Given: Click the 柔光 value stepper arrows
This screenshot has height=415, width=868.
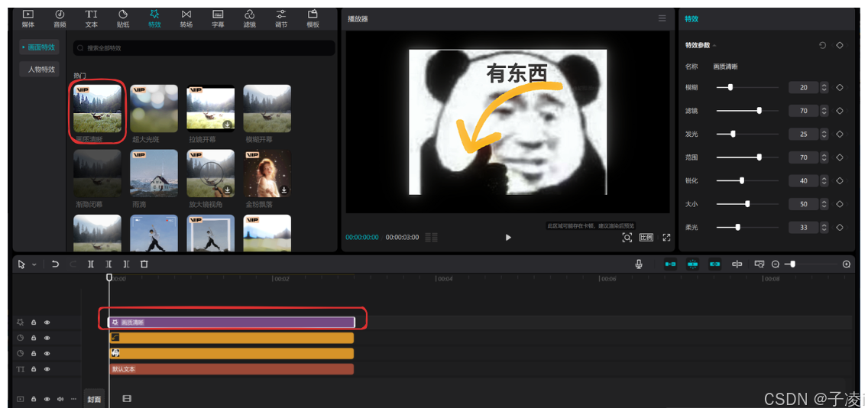Looking at the screenshot, I should click(x=824, y=227).
